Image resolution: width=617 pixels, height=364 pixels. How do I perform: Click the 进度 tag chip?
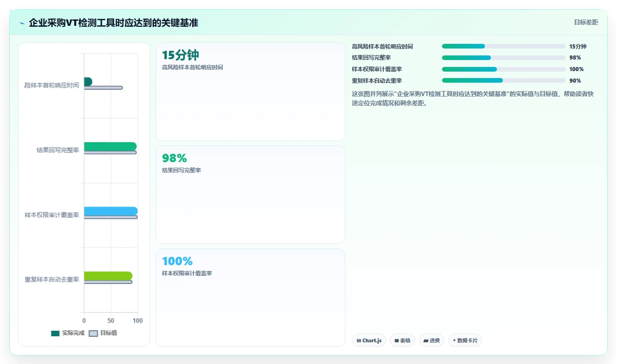tap(431, 340)
